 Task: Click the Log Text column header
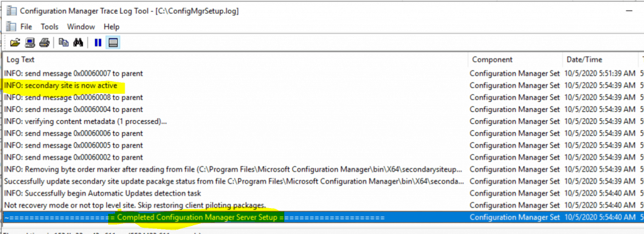235,60
